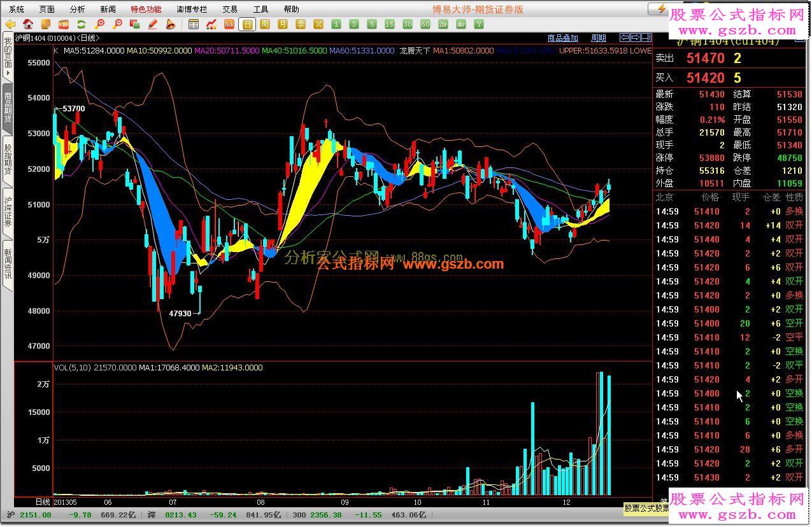Click the 龙腾天下 indicator name
This screenshot has height=527, width=812.
tap(415, 50)
